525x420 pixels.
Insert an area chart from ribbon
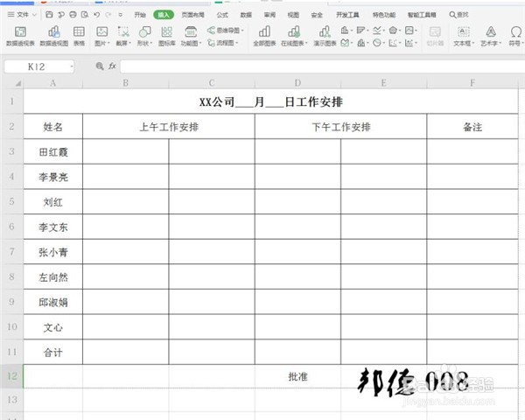[346, 43]
